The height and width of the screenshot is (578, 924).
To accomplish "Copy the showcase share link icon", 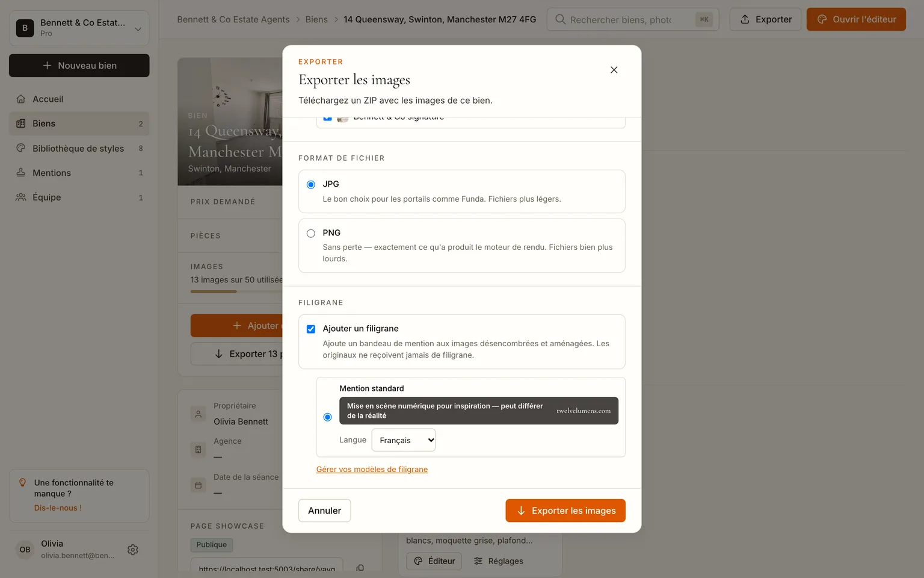I will pos(360,568).
